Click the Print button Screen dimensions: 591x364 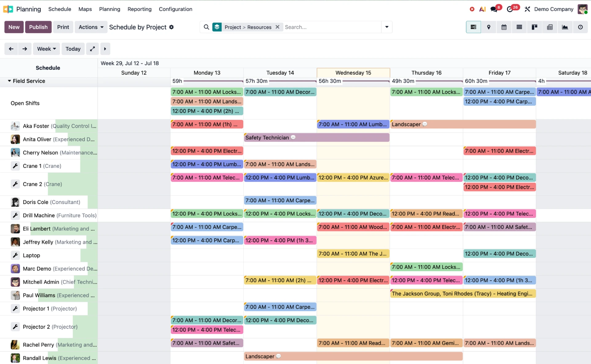point(63,27)
